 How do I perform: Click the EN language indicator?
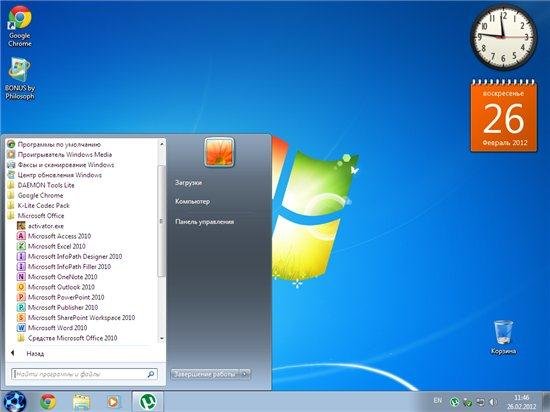tap(437, 400)
